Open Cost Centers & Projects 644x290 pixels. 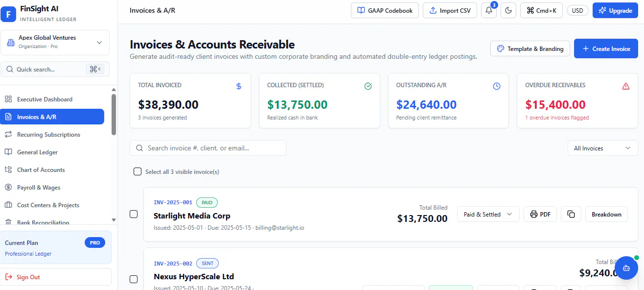pos(52,205)
